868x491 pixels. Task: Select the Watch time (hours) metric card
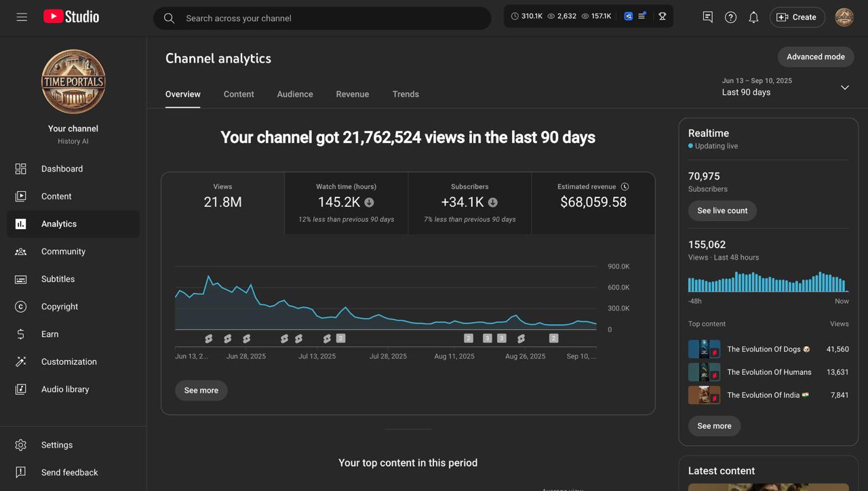click(x=346, y=203)
